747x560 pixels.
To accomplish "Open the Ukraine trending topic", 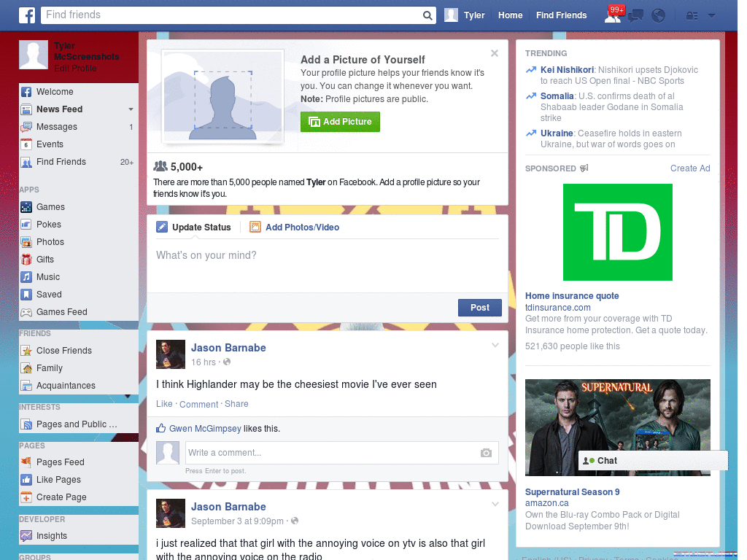I will tap(557, 133).
